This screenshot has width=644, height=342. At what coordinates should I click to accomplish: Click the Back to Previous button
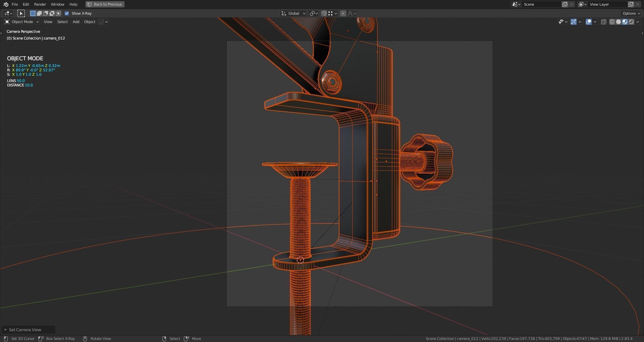point(105,4)
